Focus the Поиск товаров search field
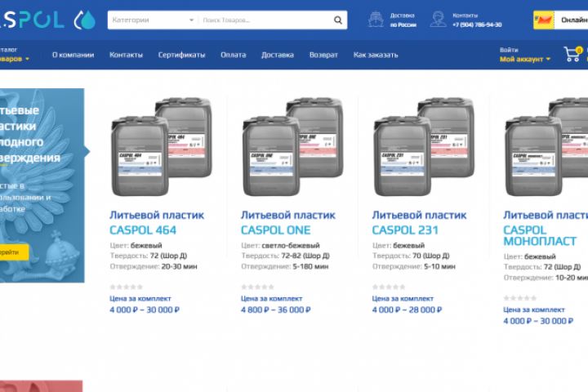Viewport: 588px width, 392px height. (265, 20)
